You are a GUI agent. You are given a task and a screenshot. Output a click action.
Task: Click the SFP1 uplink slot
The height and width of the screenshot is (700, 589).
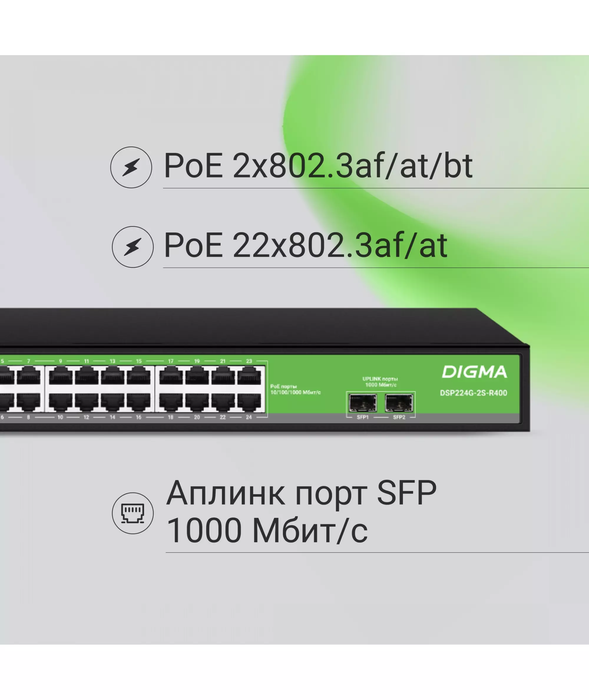(363, 403)
